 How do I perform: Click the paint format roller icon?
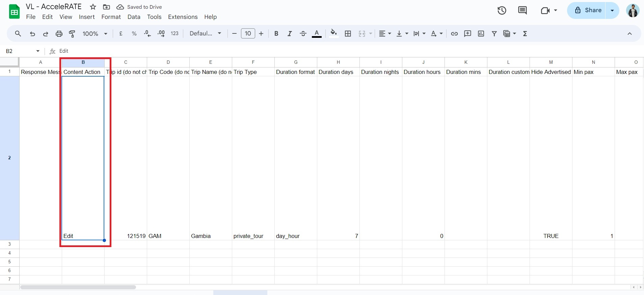(x=72, y=33)
